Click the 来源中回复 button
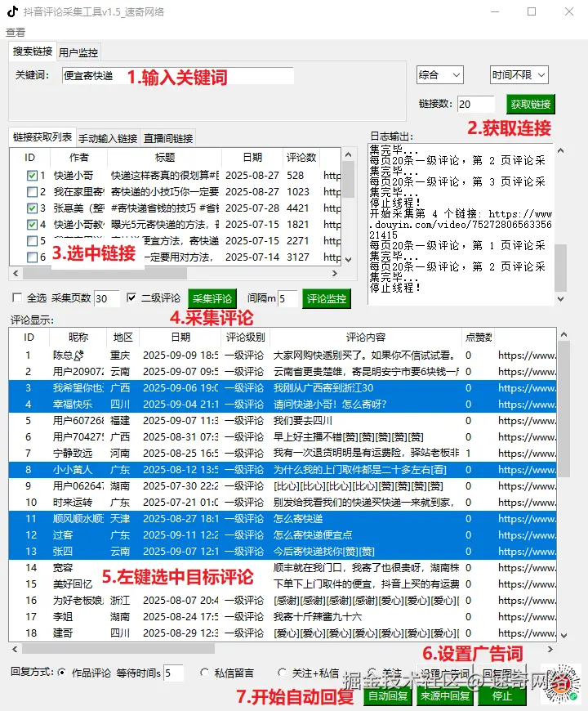The height and width of the screenshot is (711, 588). 445,695
